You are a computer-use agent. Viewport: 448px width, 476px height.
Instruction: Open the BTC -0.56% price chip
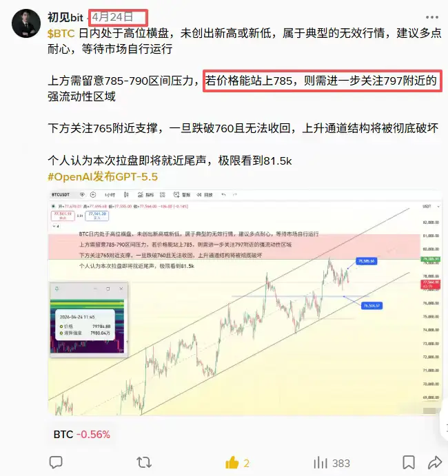click(x=82, y=435)
